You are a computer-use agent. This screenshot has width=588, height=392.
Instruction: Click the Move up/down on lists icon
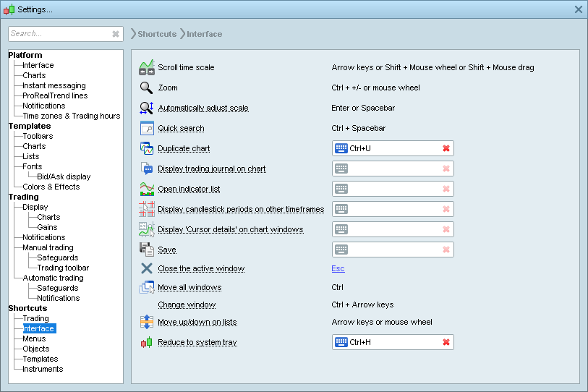pos(147,322)
